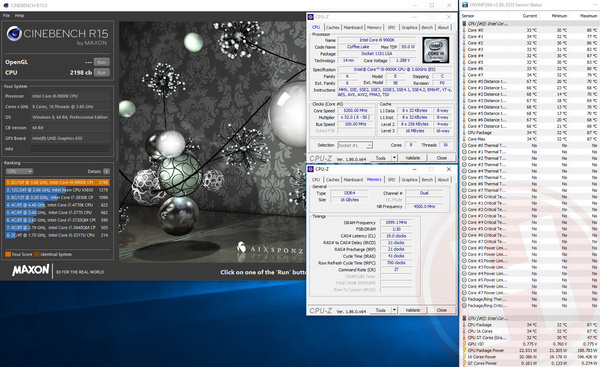Click Validate in CPU-Z memory window
The image size is (600, 367).
coord(412,310)
